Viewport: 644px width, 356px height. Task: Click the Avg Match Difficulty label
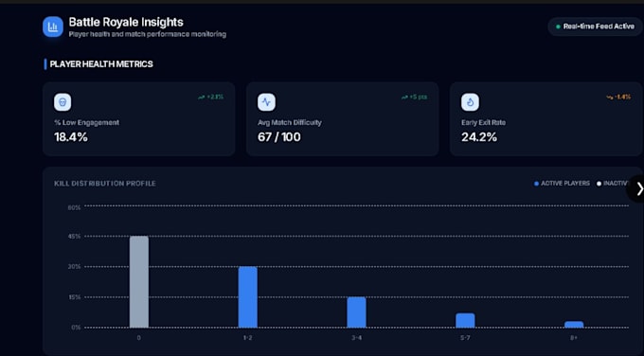point(290,122)
